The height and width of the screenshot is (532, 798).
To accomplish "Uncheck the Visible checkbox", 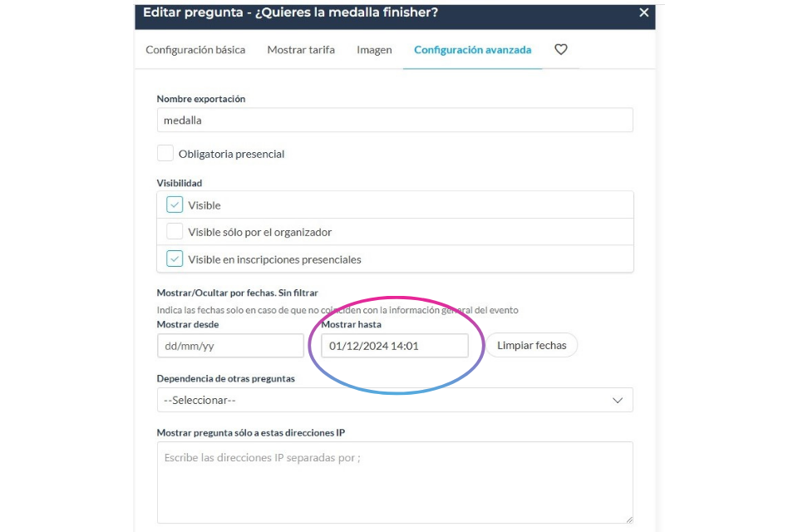I will click(175, 204).
